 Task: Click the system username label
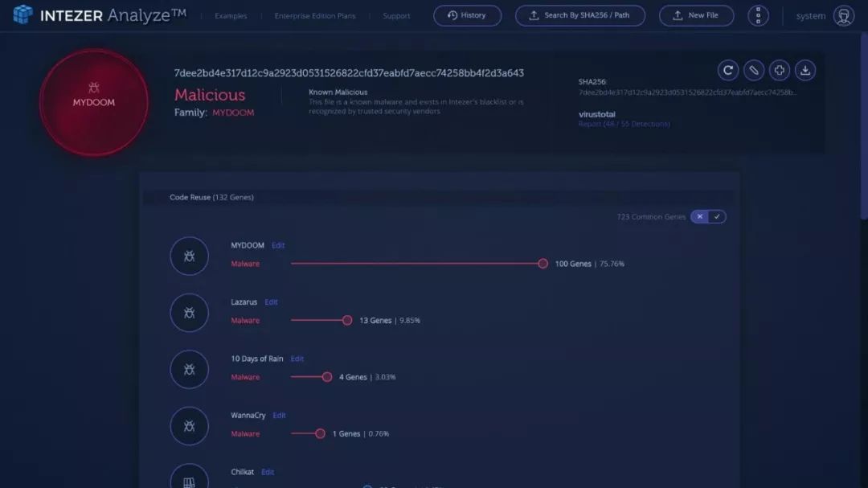[810, 16]
